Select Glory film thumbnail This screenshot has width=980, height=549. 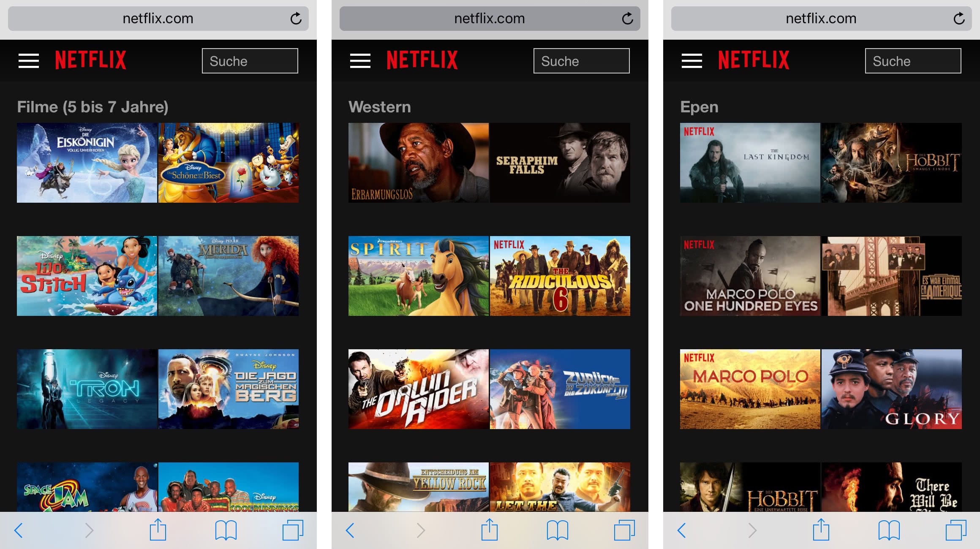click(891, 389)
